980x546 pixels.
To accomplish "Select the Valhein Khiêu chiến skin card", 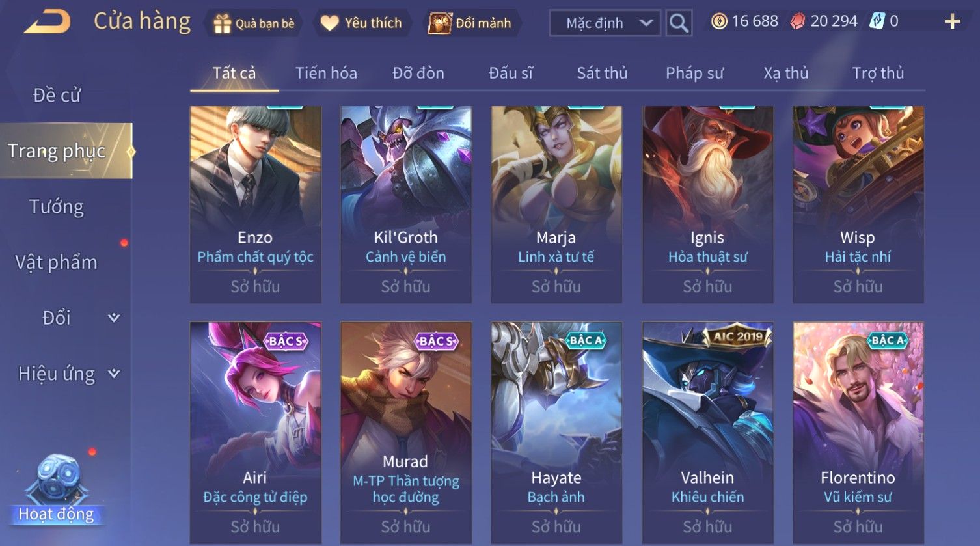I will 707,433.
